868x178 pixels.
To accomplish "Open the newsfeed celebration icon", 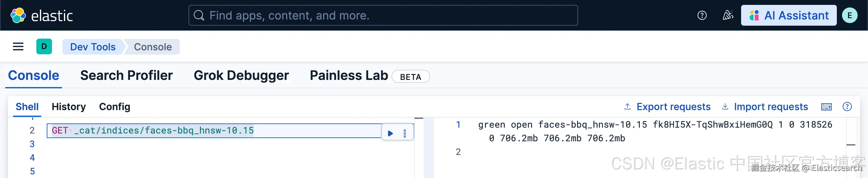I will click(x=728, y=16).
